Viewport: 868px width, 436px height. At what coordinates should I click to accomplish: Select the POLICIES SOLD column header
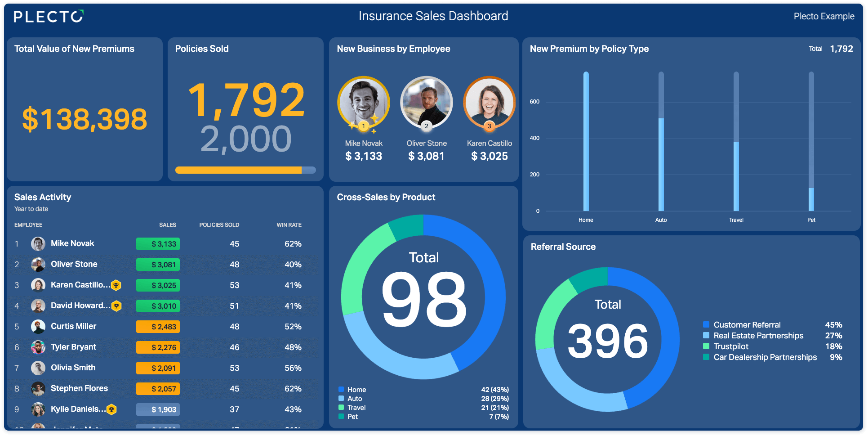[x=219, y=225]
